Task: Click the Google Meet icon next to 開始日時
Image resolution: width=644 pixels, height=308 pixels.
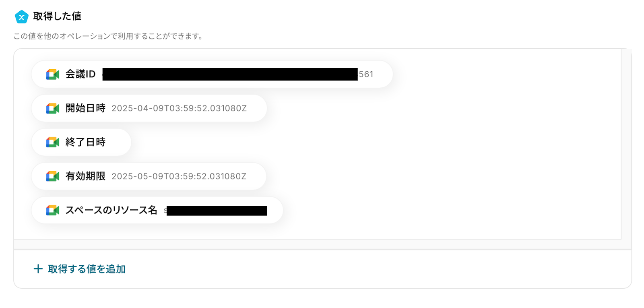Action: point(53,108)
